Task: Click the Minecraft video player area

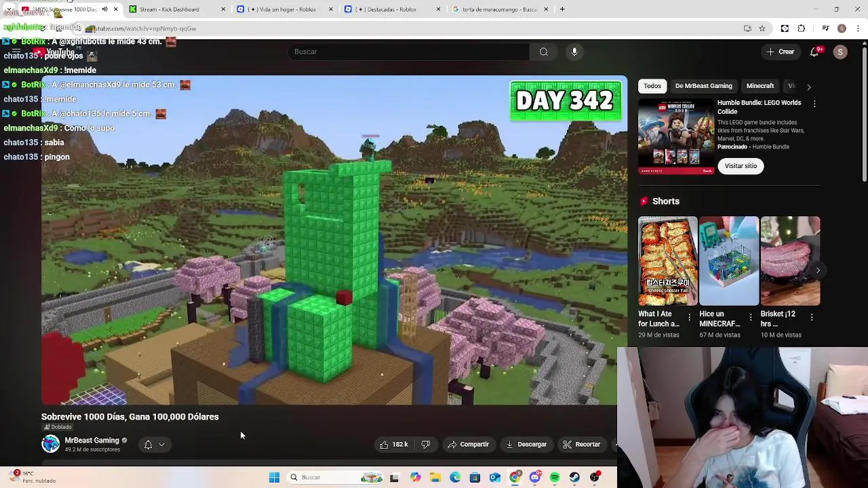Action: pyautogui.click(x=334, y=241)
